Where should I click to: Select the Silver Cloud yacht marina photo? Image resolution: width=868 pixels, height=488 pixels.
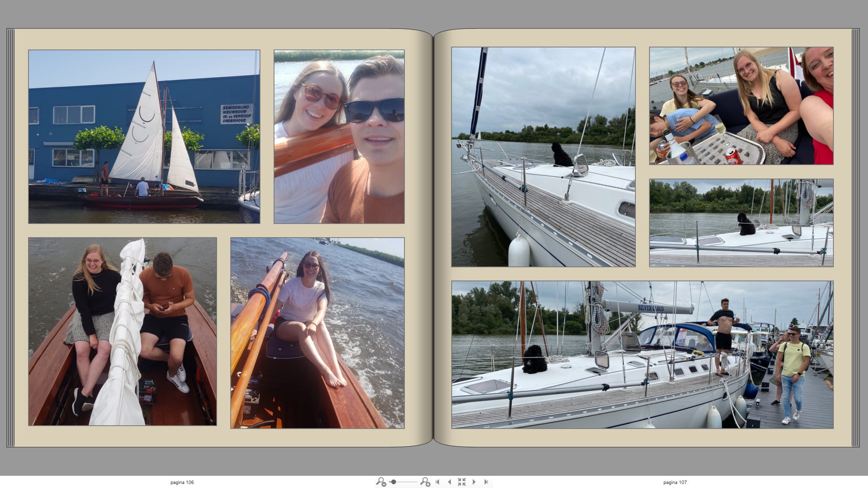point(642,354)
